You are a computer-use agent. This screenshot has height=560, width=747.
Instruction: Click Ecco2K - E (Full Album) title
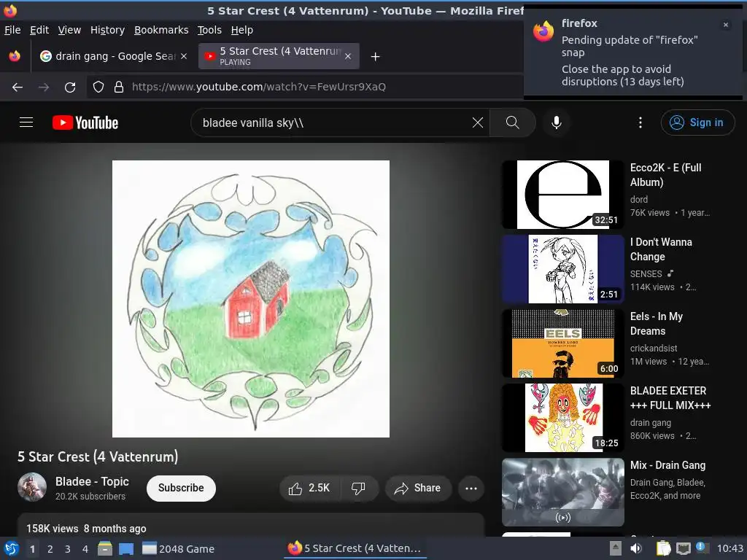(x=665, y=175)
